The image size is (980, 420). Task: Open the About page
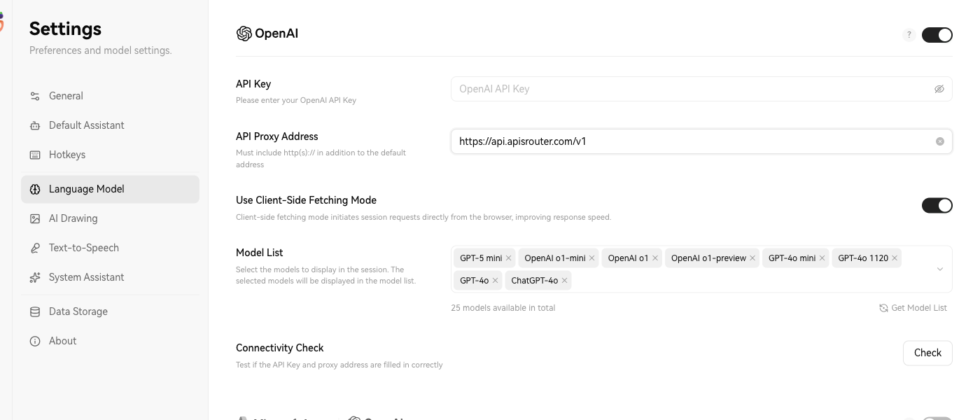[111, 341]
